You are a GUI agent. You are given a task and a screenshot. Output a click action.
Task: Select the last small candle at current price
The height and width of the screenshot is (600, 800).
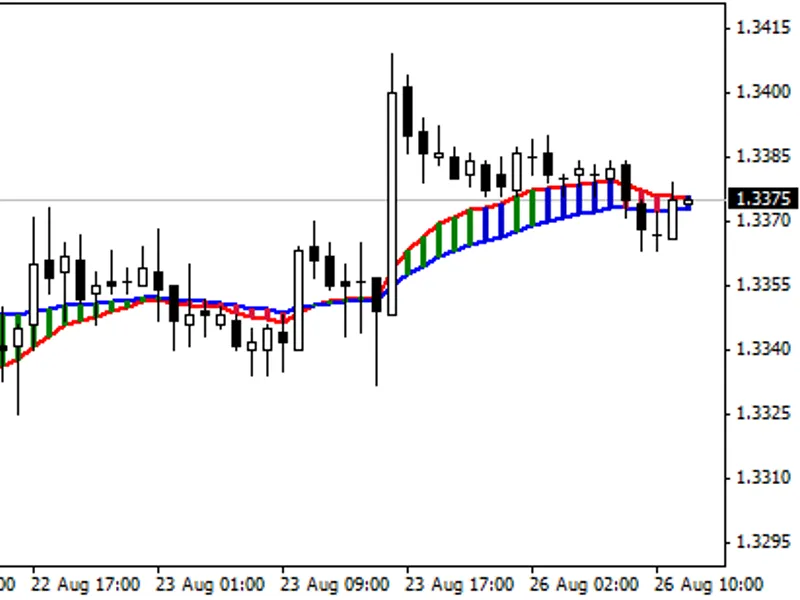(688, 202)
